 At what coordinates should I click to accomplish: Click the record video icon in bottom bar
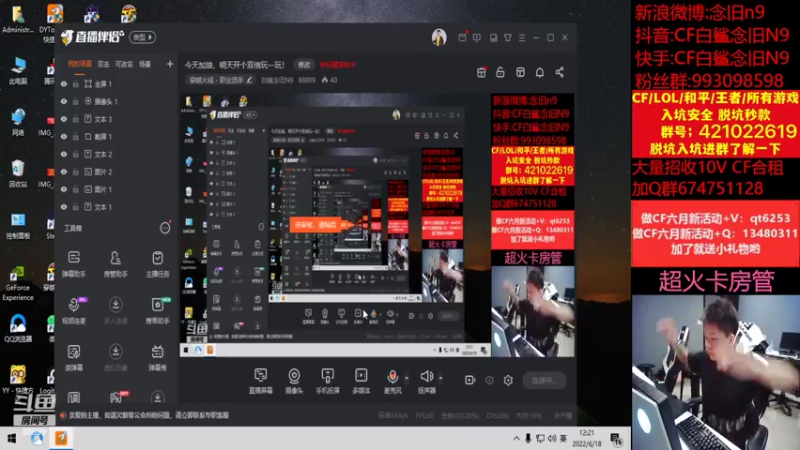(x=470, y=380)
